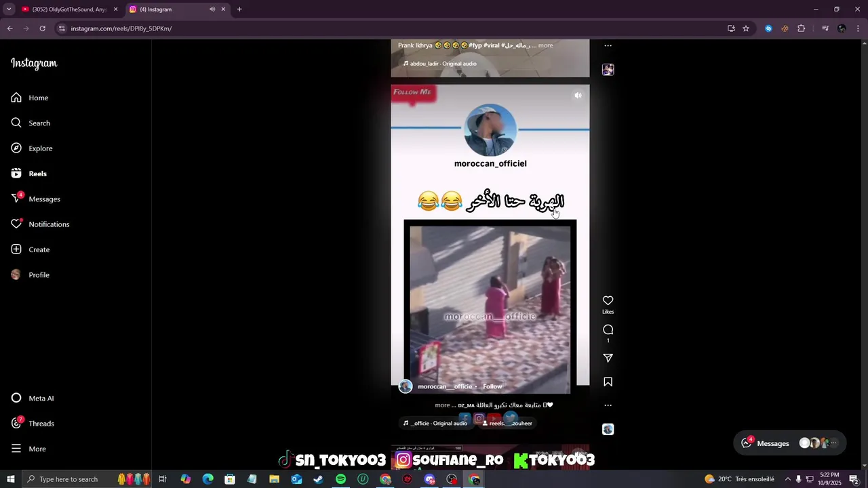The width and height of the screenshot is (868, 488).
Task: Open a new browser tab
Action: coord(239,9)
